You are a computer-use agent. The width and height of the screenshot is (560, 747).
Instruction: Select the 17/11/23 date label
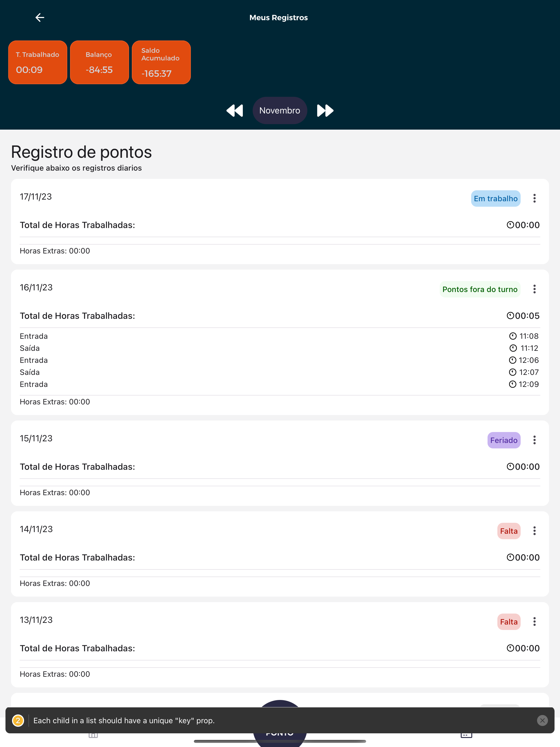point(36,197)
